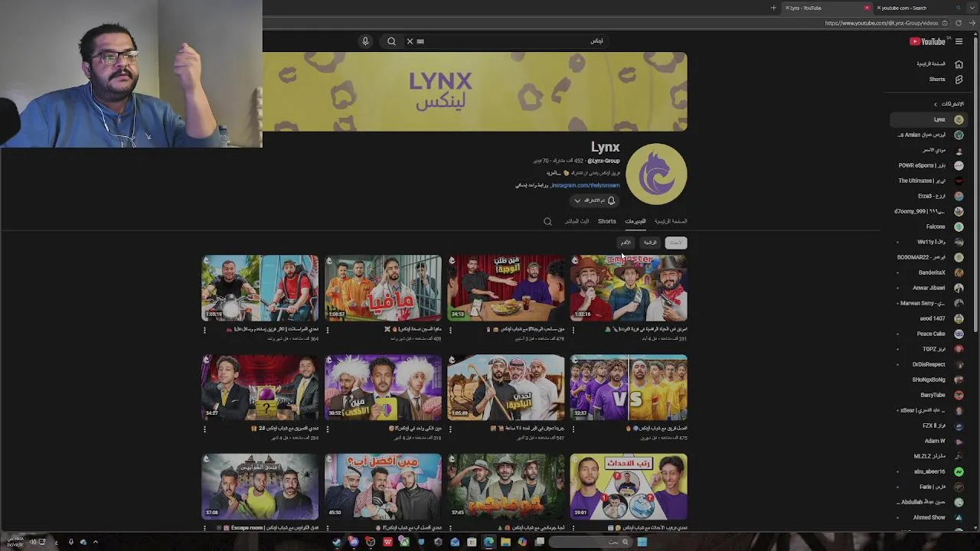Open three-dot menu under the motorcycle video
The height and width of the screenshot is (551, 980).
204,331
